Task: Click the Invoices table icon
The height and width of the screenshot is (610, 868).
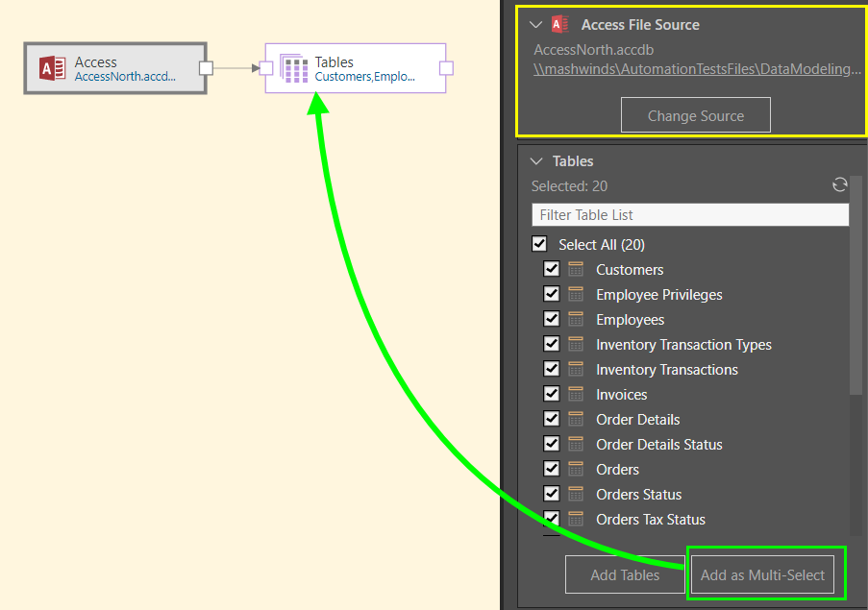Action: pos(576,395)
